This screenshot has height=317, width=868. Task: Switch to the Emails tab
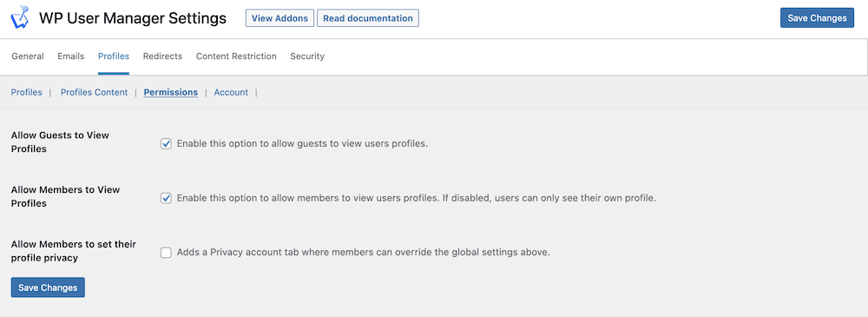(x=71, y=56)
